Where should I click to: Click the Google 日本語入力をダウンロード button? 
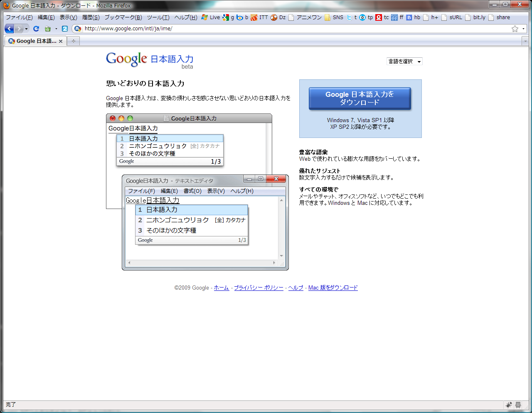tap(360, 98)
